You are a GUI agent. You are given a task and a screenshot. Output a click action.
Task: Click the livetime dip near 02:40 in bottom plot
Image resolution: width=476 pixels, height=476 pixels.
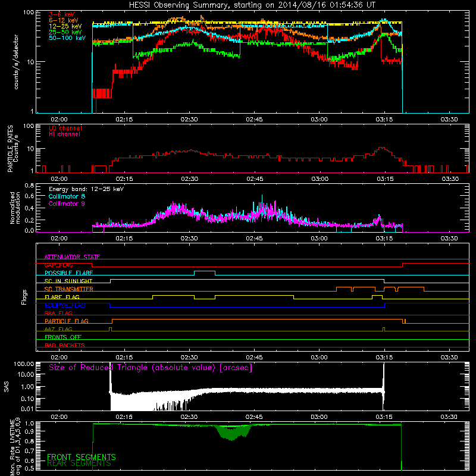pos(233,433)
